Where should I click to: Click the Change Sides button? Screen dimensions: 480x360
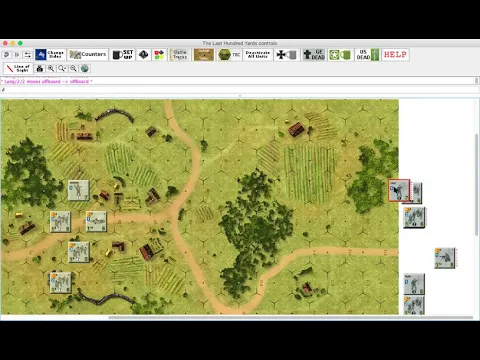tap(50, 55)
